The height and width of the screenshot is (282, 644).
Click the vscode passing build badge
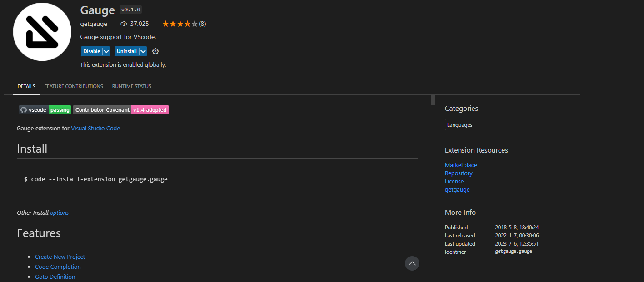point(45,110)
